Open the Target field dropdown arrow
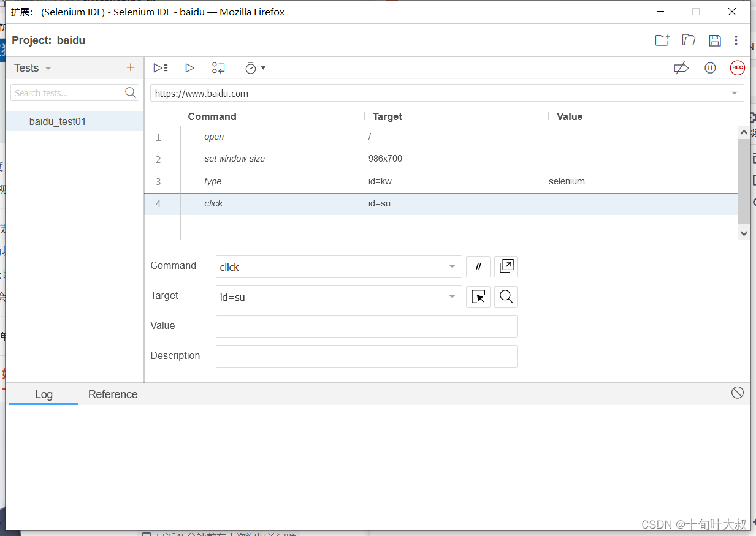Viewport: 756px width, 536px height. pos(452,297)
